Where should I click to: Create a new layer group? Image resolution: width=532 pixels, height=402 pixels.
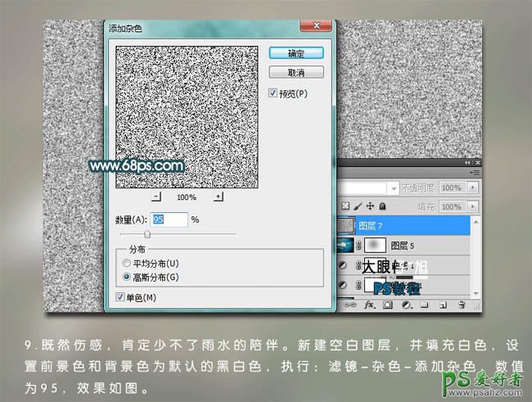coord(424,305)
